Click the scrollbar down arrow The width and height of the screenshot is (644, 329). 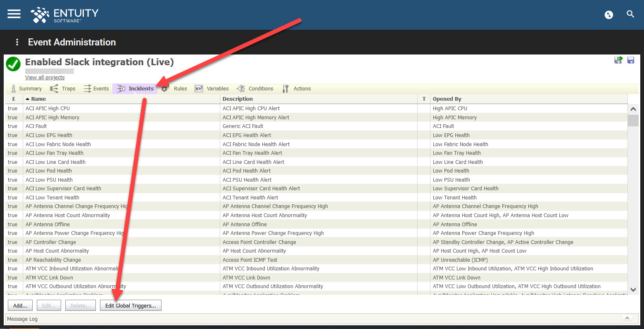(633, 290)
